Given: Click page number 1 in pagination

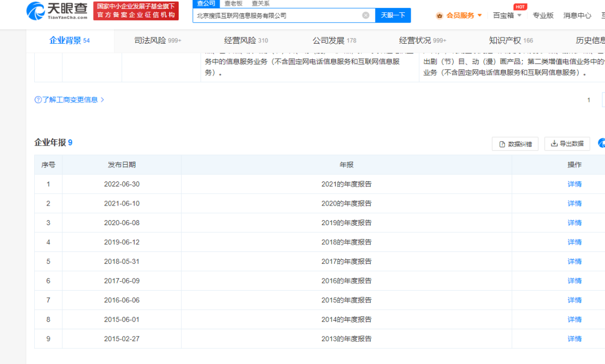Looking at the screenshot, I should [x=589, y=100].
